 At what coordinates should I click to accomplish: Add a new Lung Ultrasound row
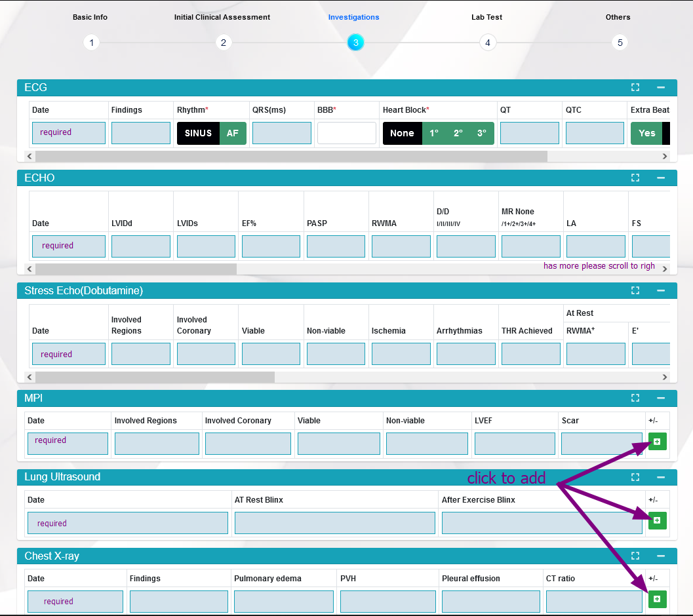pyautogui.click(x=657, y=520)
